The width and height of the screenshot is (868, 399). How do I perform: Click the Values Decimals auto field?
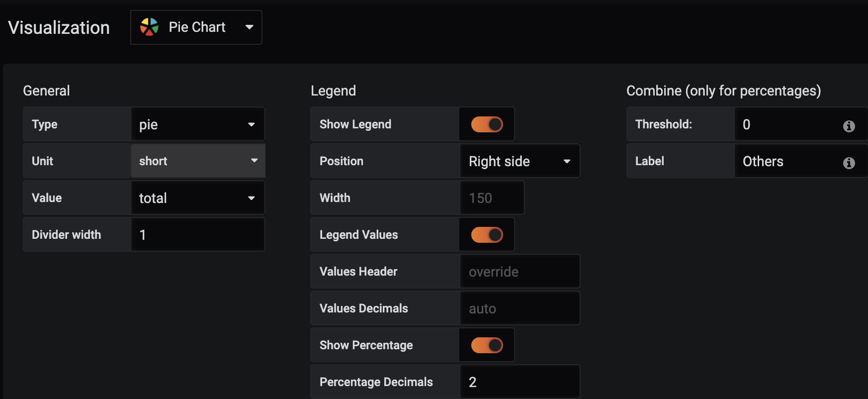520,308
